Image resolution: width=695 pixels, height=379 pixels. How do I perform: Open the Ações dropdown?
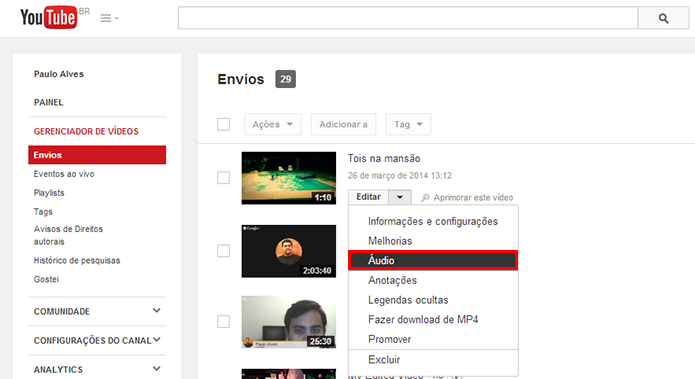[x=272, y=124]
